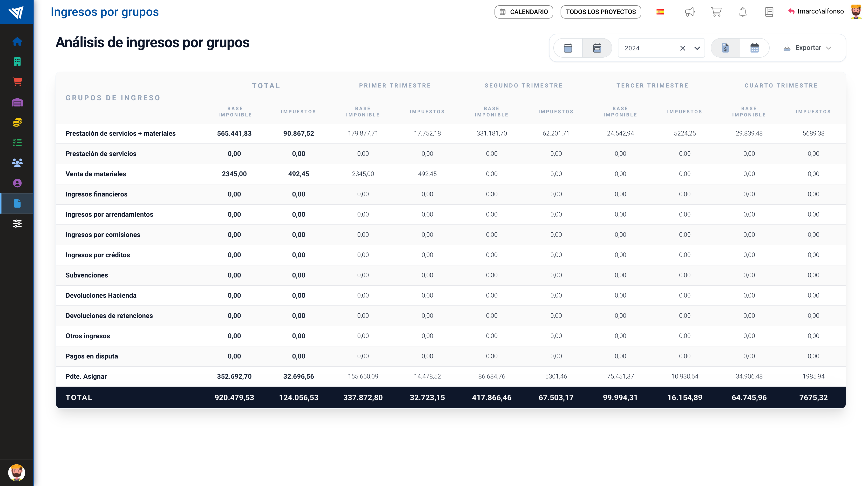Change language via Spanish flag
The image size is (868, 486).
coord(660,12)
